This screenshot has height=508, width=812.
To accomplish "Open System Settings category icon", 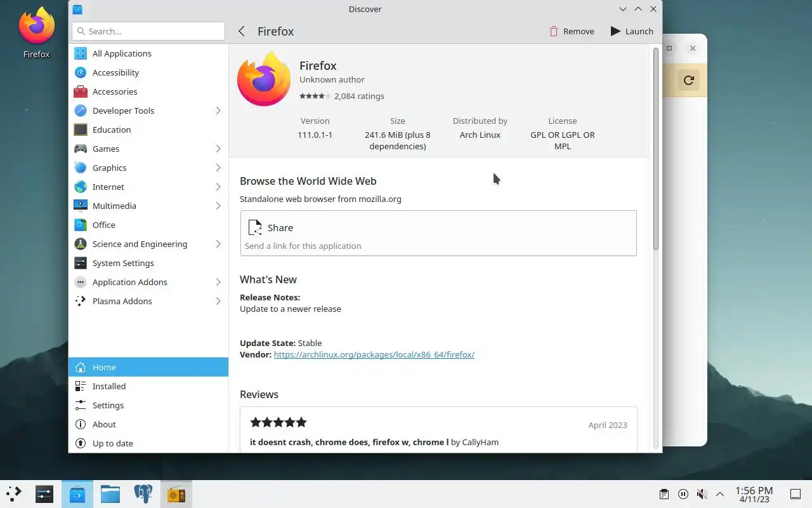I will point(81,263).
